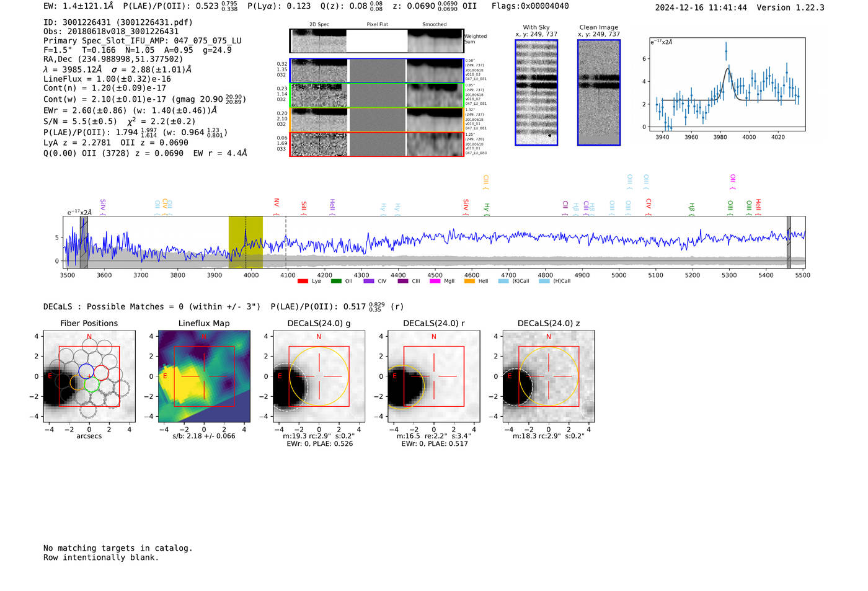Click the Version 1.22.3 text
868x591 pixels.
tap(790, 7)
